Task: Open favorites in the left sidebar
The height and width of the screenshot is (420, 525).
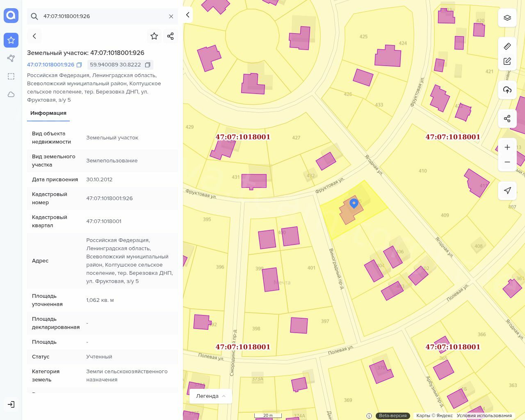Action: pyautogui.click(x=11, y=40)
